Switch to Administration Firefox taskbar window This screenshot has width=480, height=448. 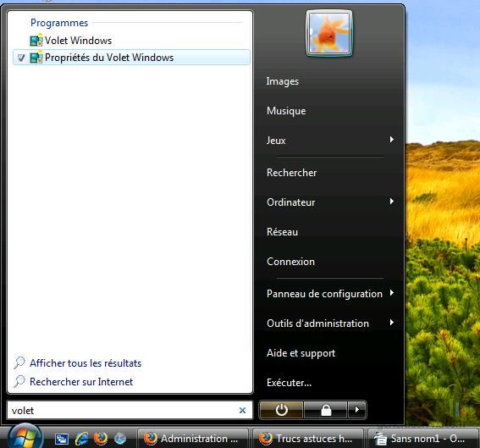point(193,439)
